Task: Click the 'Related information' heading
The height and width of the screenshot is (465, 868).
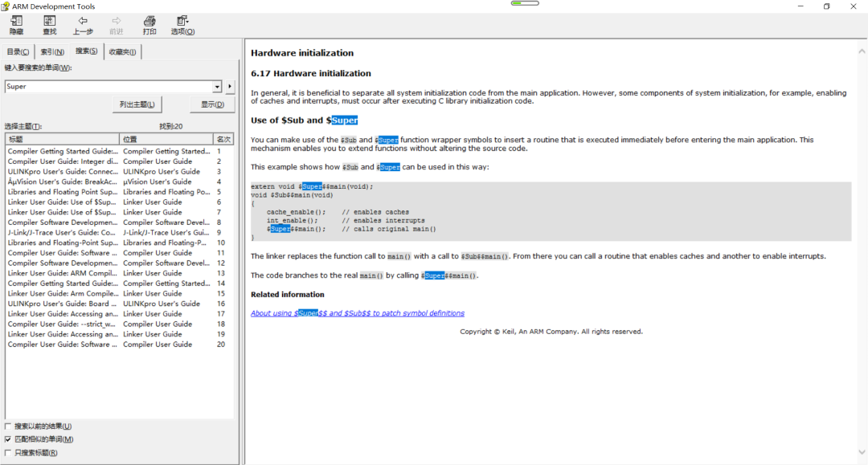Action: click(x=287, y=295)
